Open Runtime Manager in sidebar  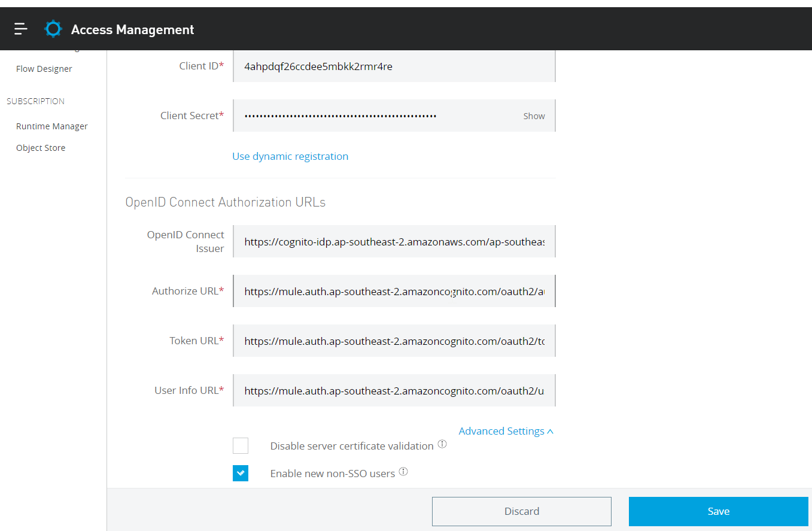[52, 126]
